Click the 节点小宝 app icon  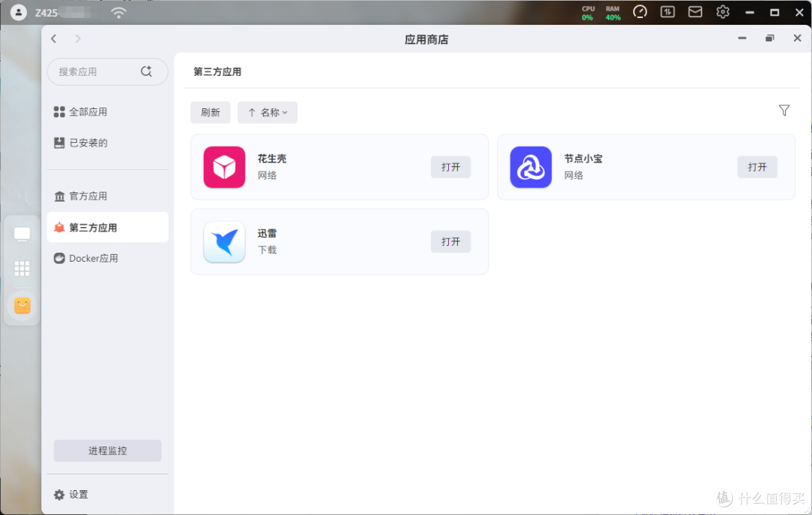tap(531, 167)
